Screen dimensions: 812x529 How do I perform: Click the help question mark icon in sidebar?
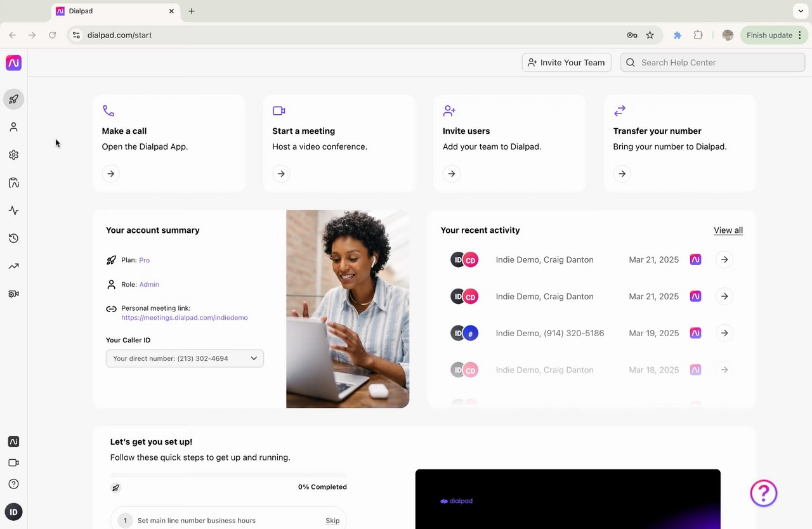[x=13, y=484]
